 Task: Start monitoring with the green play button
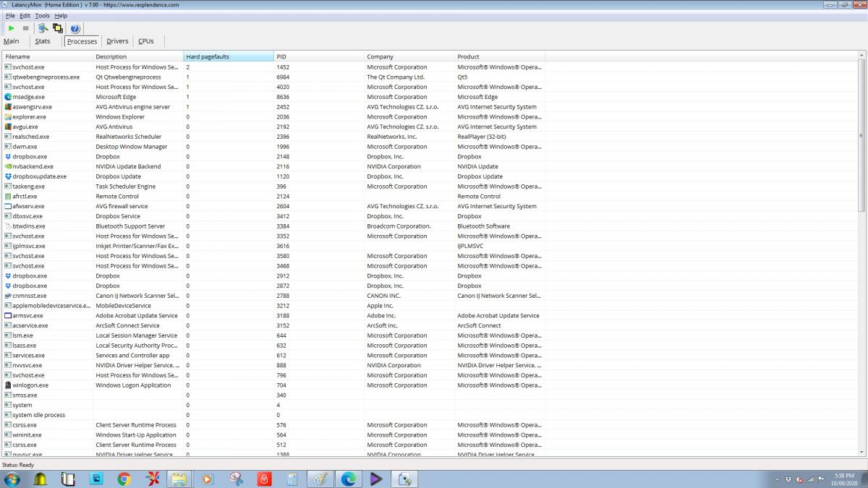pyautogui.click(x=12, y=28)
